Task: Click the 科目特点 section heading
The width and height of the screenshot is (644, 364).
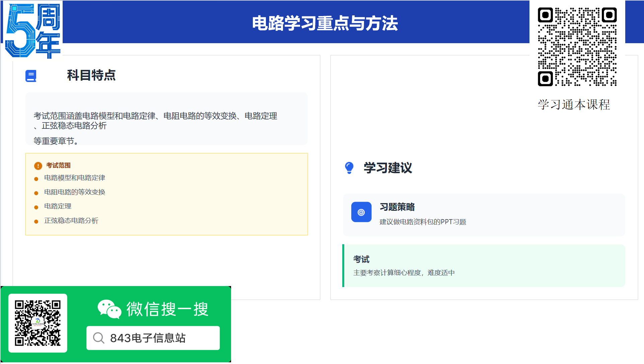Action: coord(91,75)
